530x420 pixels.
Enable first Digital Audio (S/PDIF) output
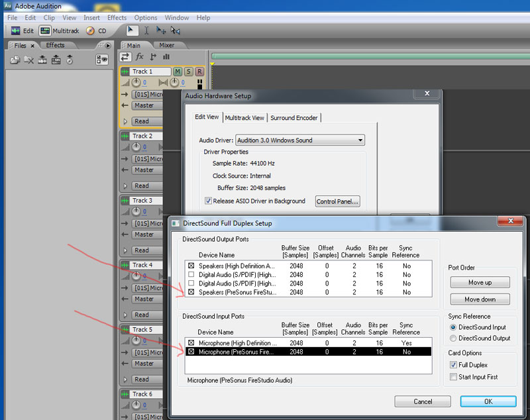click(x=191, y=274)
